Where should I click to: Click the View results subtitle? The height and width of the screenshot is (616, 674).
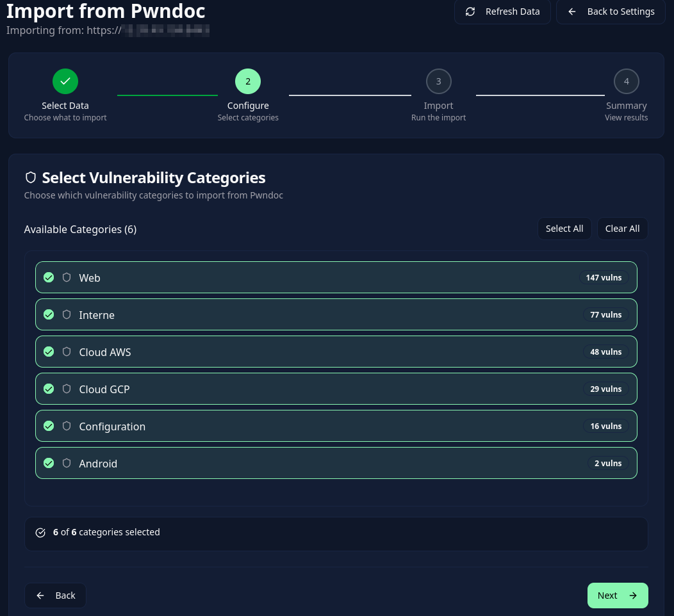[627, 118]
